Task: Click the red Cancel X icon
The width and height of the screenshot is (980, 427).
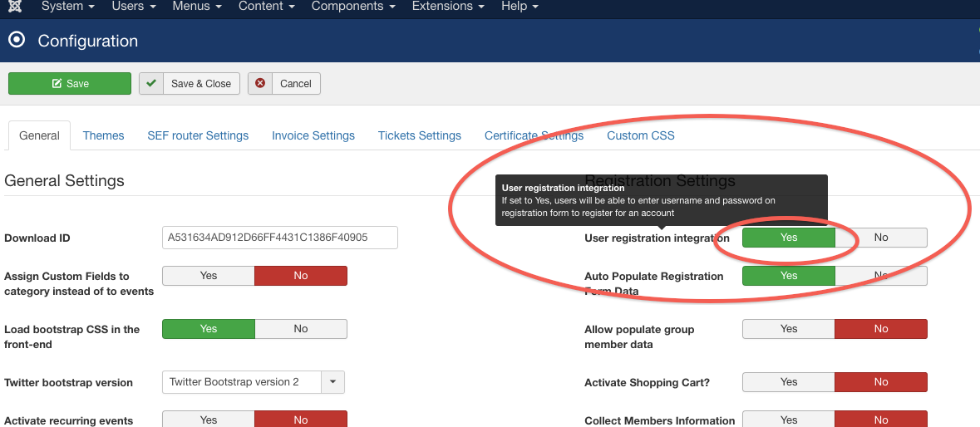Action: point(260,83)
